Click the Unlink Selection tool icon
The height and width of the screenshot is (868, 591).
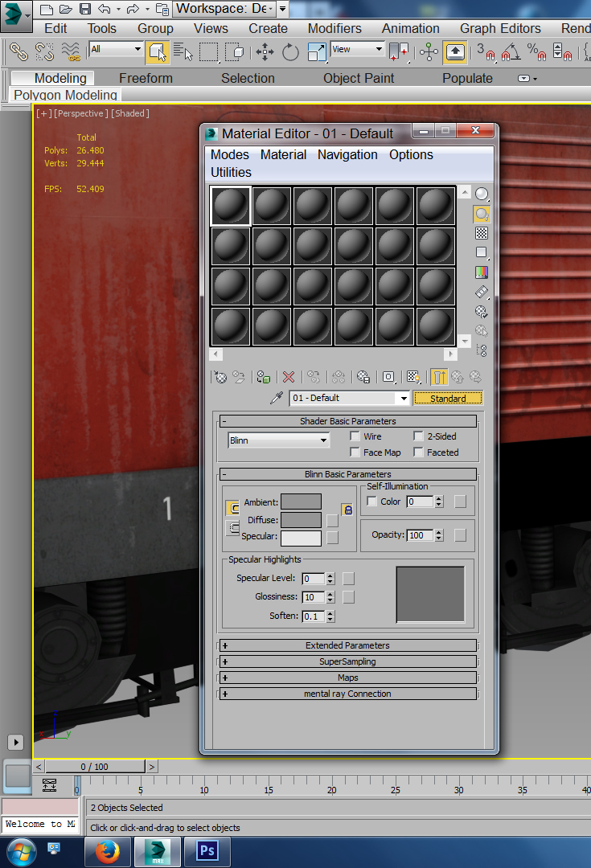click(45, 52)
